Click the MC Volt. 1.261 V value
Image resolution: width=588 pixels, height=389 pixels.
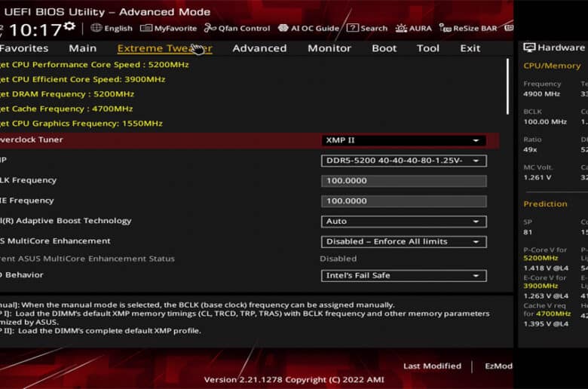coord(537,177)
